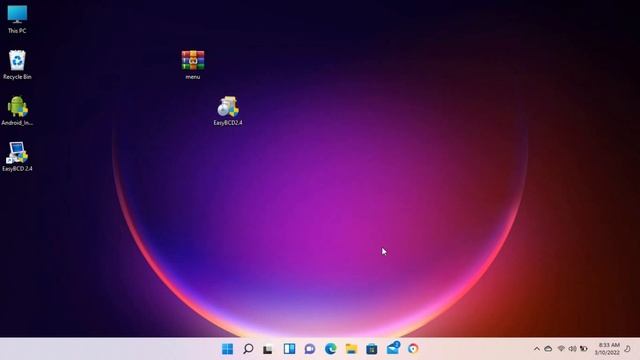This screenshot has height=360, width=640.
Task: Open OneDrive cloud tray icon
Action: point(548,349)
